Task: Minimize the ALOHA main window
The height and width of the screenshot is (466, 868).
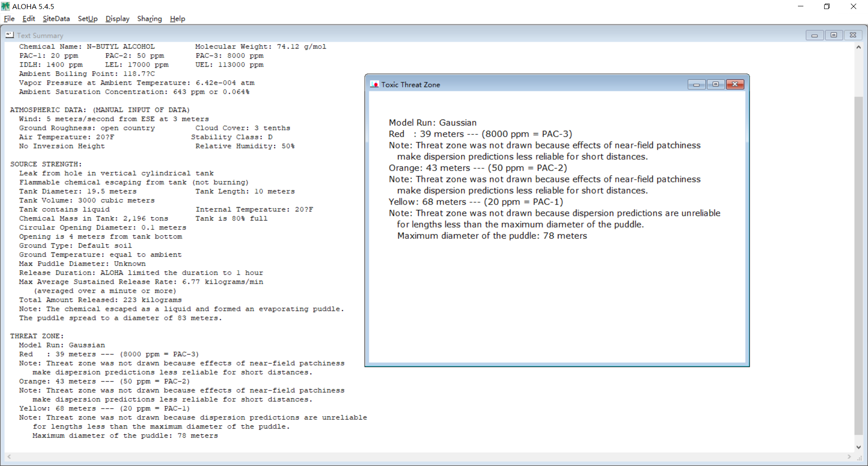Action: click(x=801, y=6)
